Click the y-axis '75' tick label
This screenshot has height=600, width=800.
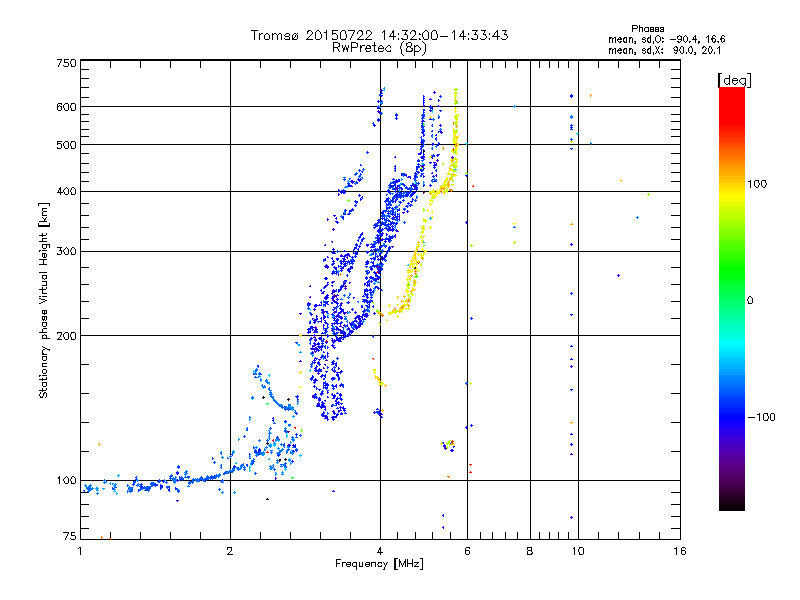pyautogui.click(x=70, y=536)
